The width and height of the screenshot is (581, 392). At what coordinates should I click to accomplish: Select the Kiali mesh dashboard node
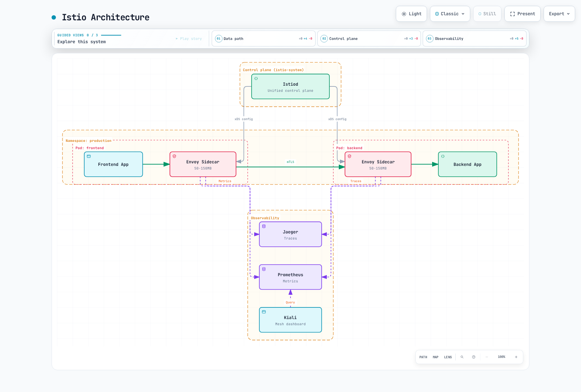point(290,320)
